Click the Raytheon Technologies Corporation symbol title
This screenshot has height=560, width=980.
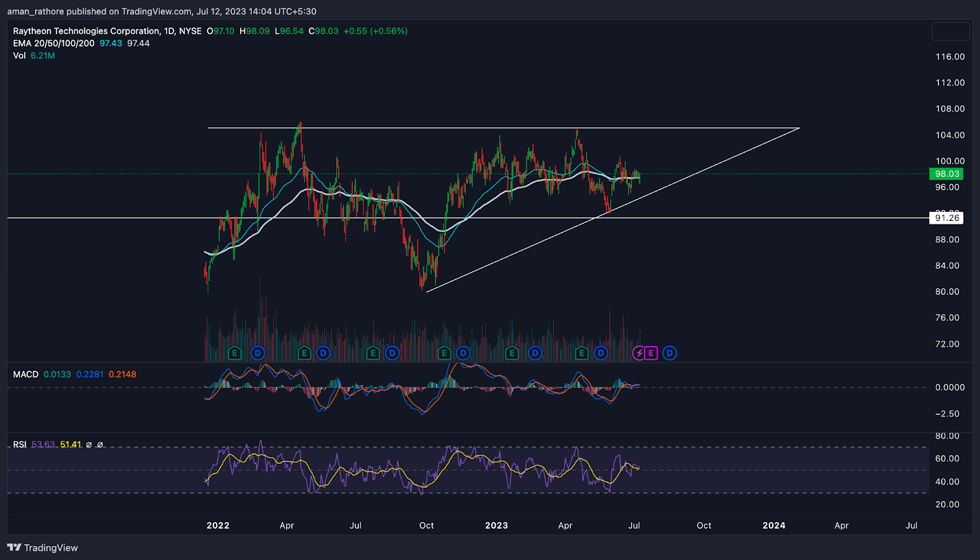(x=86, y=31)
